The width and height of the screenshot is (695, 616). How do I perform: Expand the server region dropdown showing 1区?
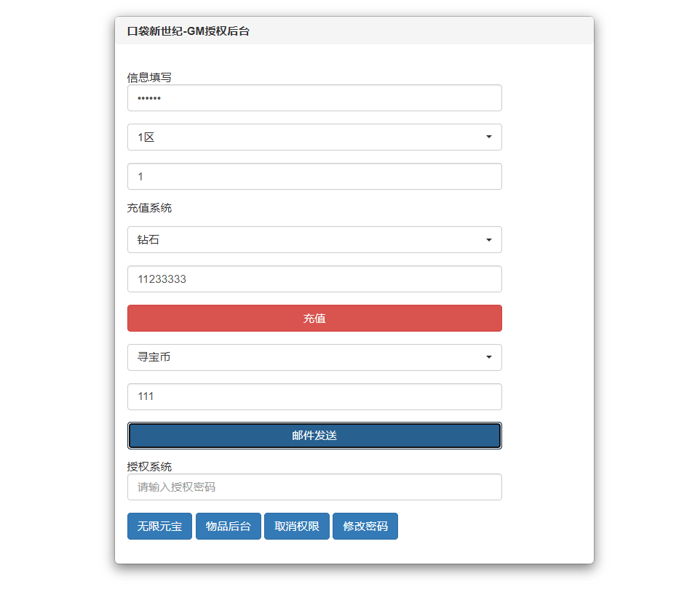click(x=314, y=137)
